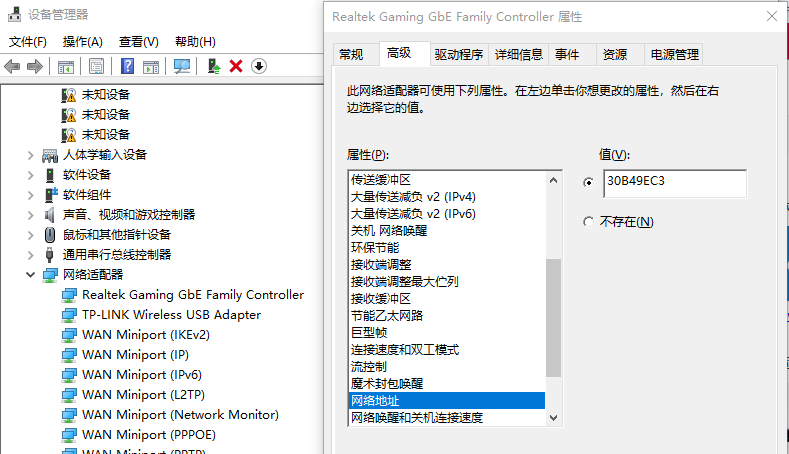Screen dimensions: 789x454
Task: Expand the 通用串行总线控制器 node
Action: (31, 255)
